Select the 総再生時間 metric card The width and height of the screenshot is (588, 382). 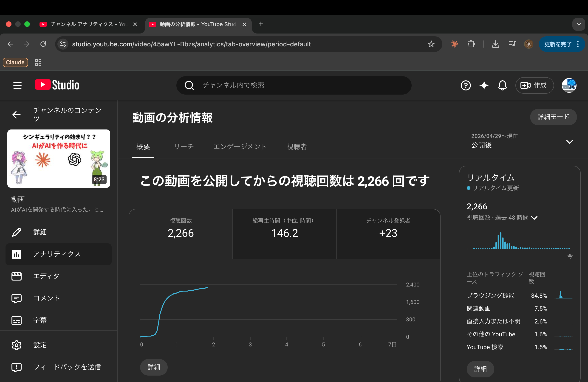pyautogui.click(x=284, y=234)
